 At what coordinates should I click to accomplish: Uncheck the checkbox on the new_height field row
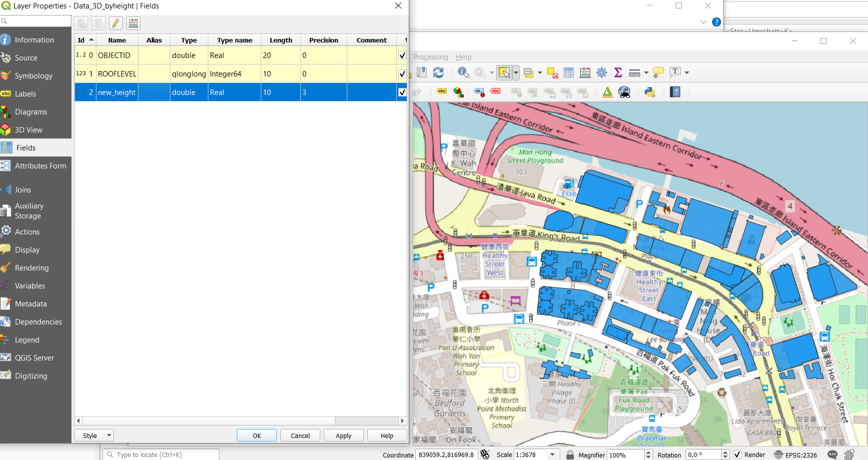(402, 92)
